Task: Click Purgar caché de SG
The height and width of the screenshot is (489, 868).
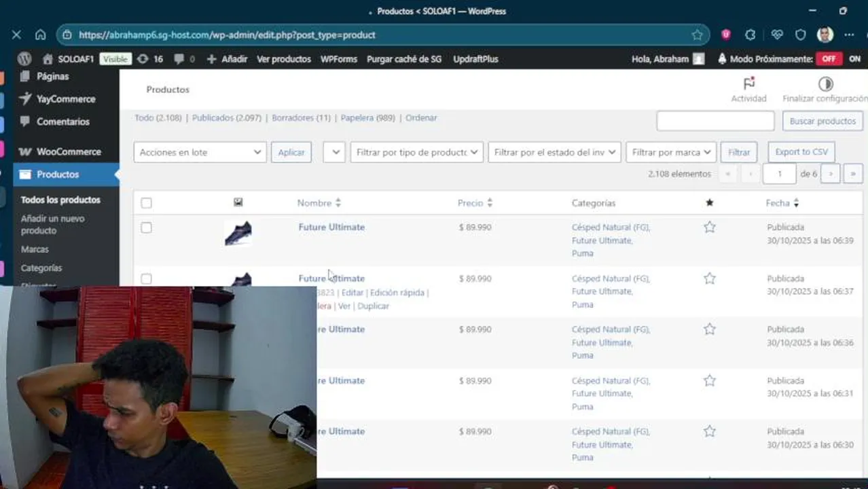Action: point(404,59)
